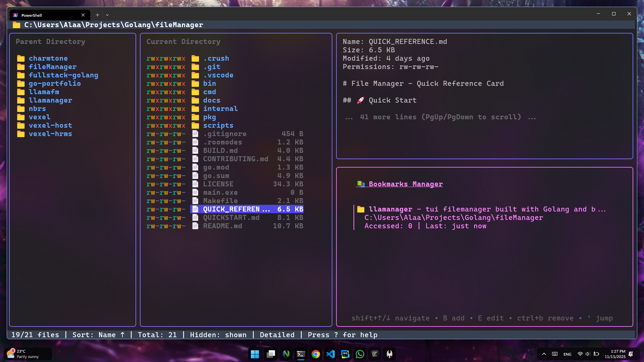644x362 pixels.
Task: Close the PowerShell tab
Action: point(83,15)
